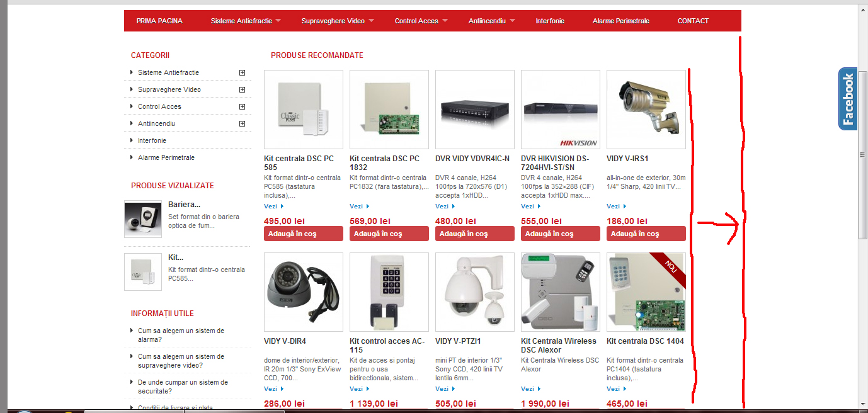868x413 pixels.
Task: Open VIDY V-PTZI1 camera thumbnail
Action: (x=475, y=292)
